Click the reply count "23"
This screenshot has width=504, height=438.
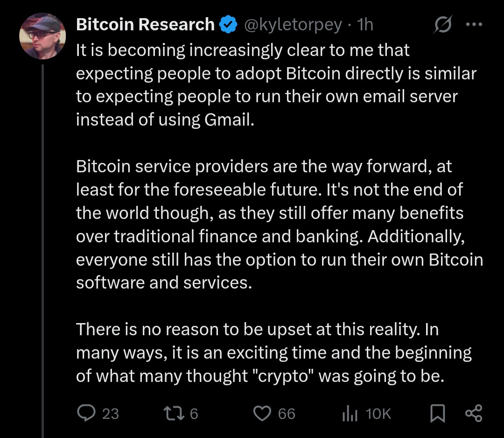pos(111,414)
